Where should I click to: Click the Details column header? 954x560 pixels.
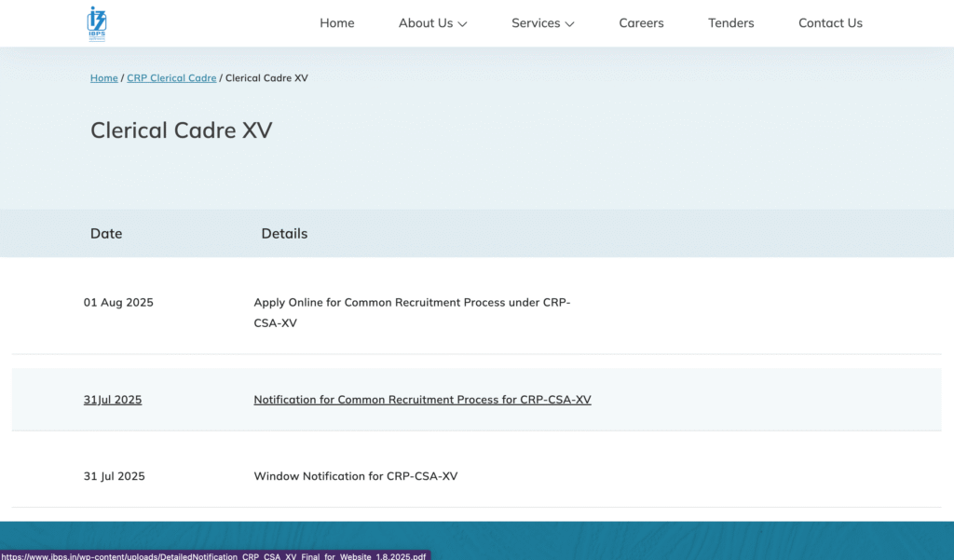284,234
